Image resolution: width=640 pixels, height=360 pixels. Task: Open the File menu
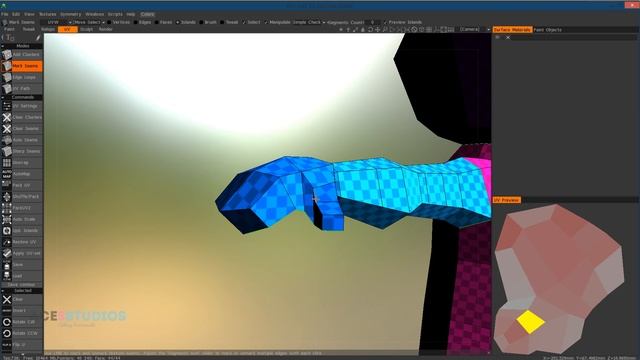pos(4,14)
